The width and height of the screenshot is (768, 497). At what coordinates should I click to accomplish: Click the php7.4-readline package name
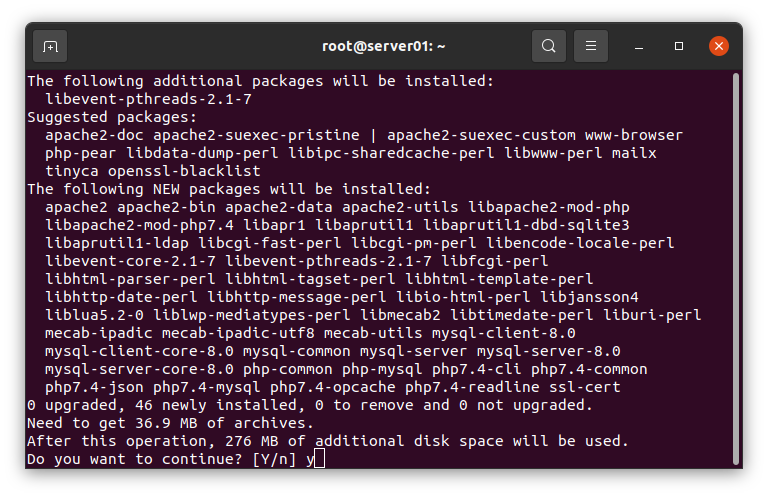[x=472, y=387]
